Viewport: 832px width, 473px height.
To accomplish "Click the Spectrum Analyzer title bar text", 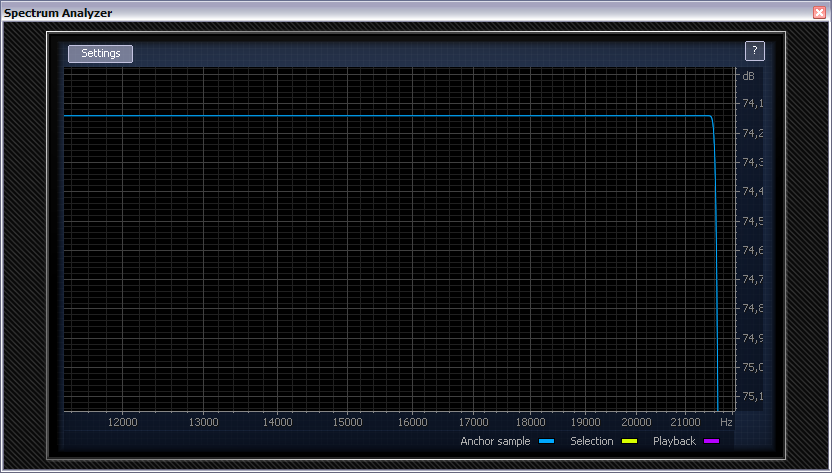I will 58,12.
